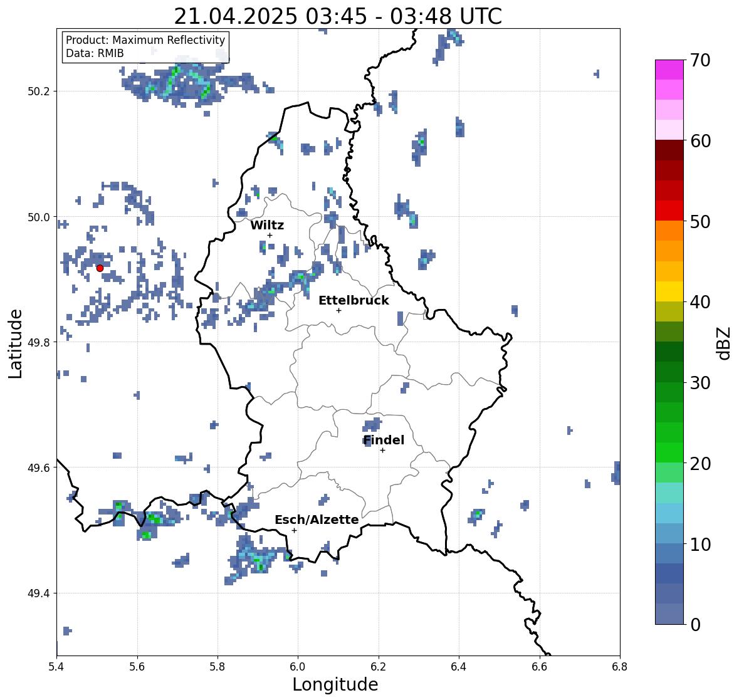Image resolution: width=739 pixels, height=700 pixels.
Task: Click the cross marker below the Ettelbruck label
Action: point(338,310)
